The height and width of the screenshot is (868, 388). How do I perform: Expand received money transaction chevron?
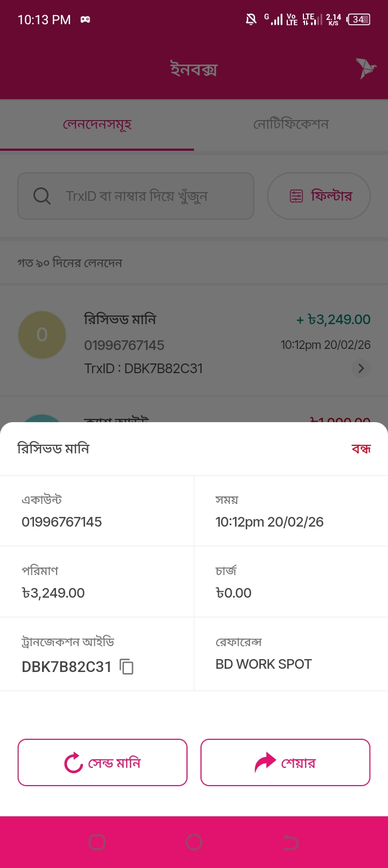click(x=361, y=368)
